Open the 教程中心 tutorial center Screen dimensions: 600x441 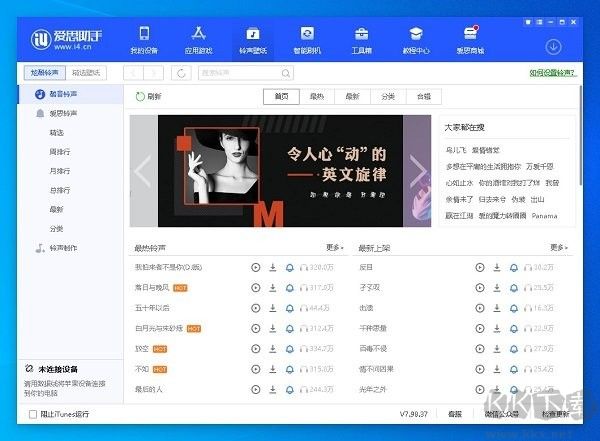(416, 40)
